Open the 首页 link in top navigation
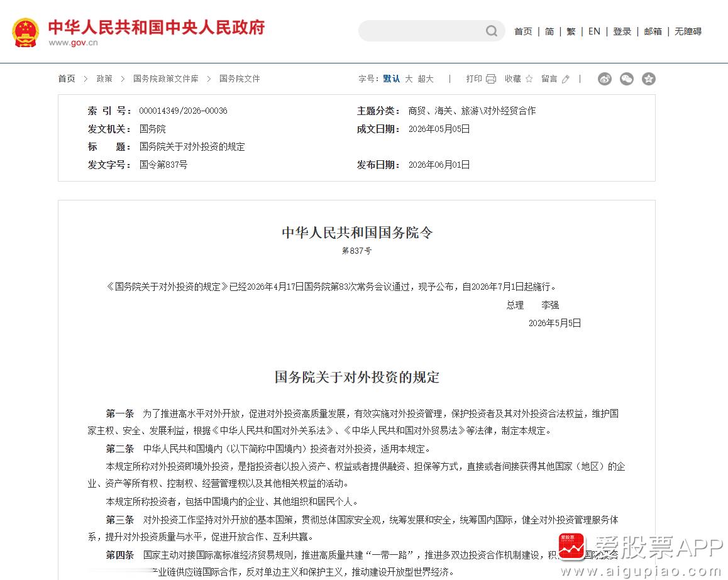Viewport: 728px width, 580px height. (x=523, y=31)
